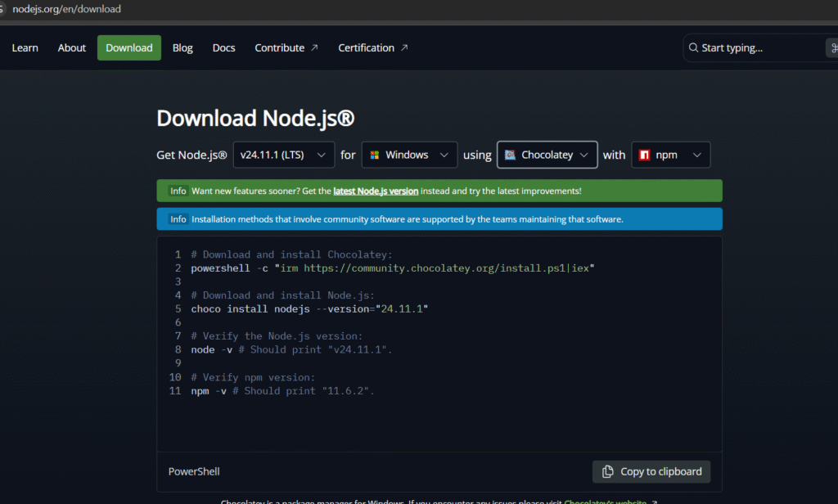The width and height of the screenshot is (838, 504).
Task: Click the search magnifier icon in the search bar
Action: (x=693, y=47)
